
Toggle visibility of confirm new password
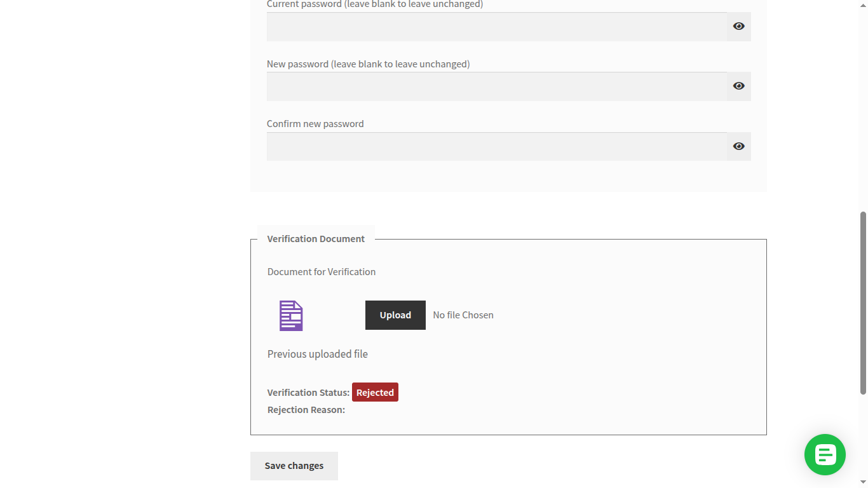coord(738,146)
